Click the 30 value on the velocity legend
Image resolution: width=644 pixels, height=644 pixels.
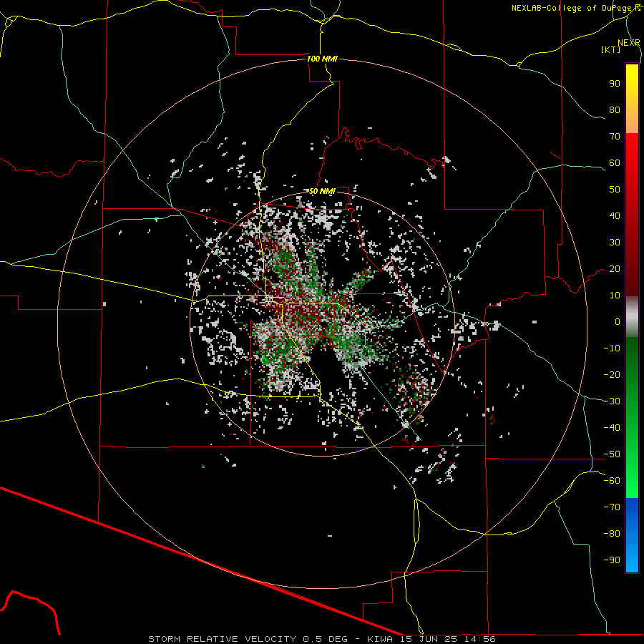pos(615,243)
